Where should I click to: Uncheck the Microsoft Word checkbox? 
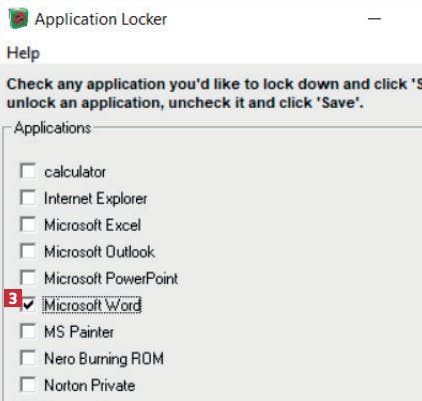pyautogui.click(x=29, y=304)
